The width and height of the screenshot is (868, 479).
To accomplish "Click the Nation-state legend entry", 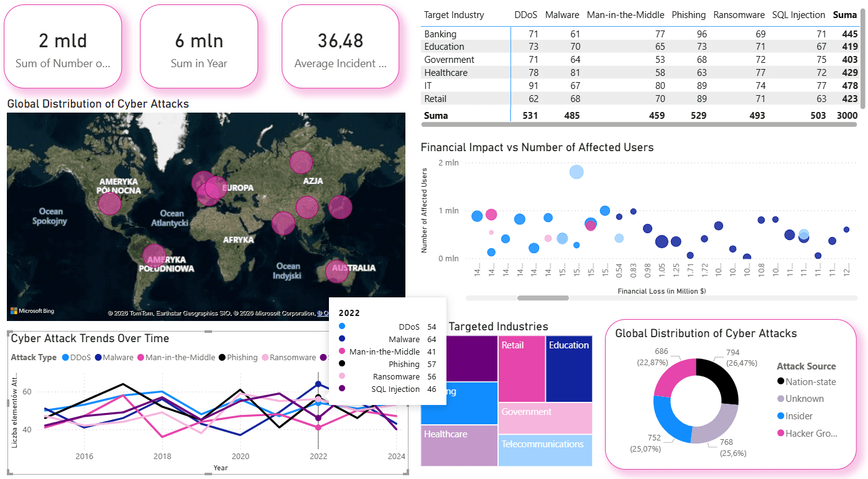I will (x=806, y=382).
